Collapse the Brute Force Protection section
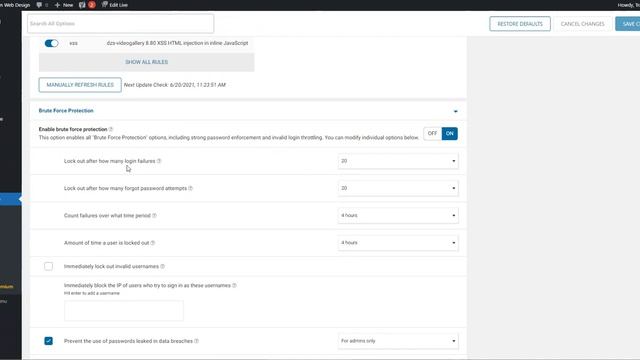This screenshot has height=360, width=640. tap(456, 111)
